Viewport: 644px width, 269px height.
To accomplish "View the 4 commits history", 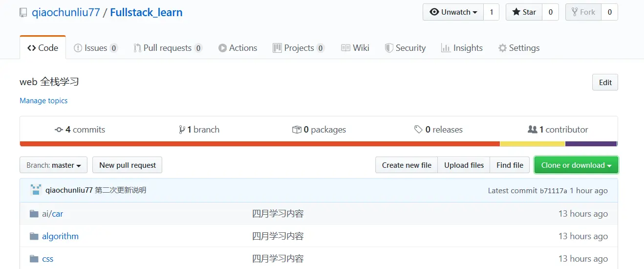I will point(80,130).
